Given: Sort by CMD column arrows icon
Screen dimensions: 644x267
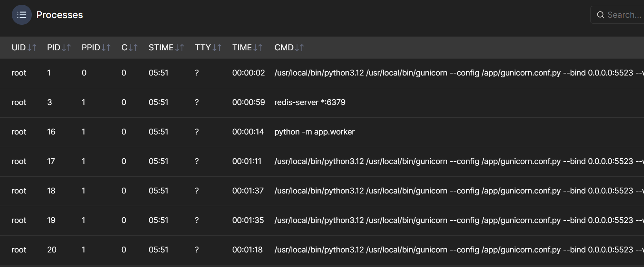Looking at the screenshot, I should 299,48.
